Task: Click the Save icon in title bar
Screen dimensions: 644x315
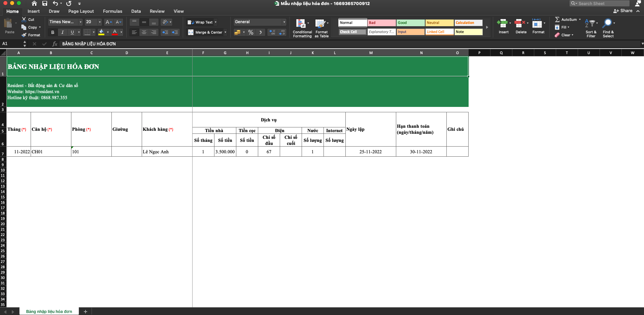Action: point(45,3)
